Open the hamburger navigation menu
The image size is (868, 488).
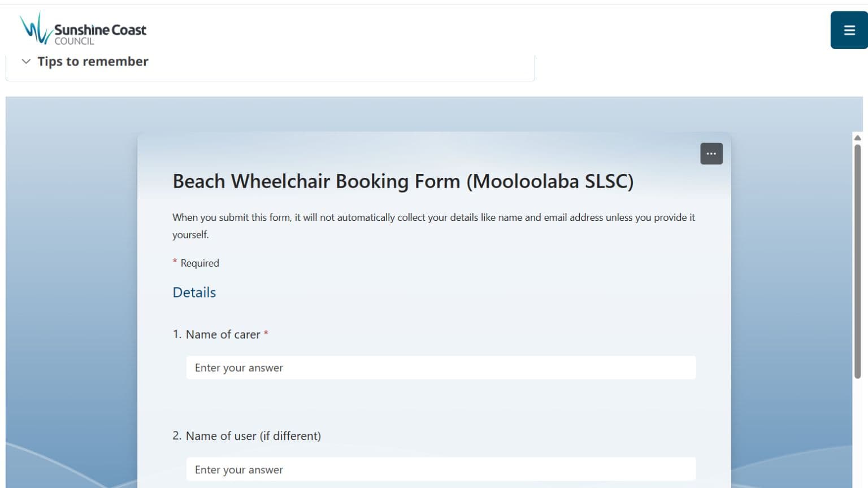click(849, 30)
